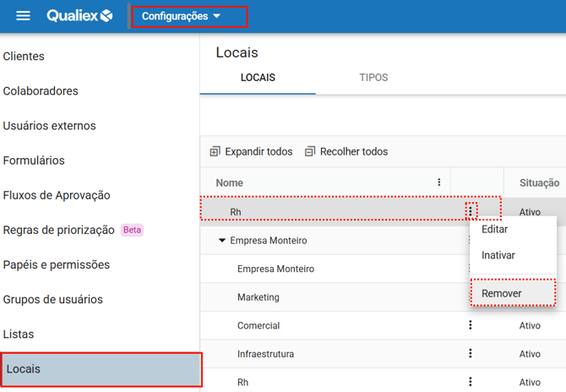Open three-dot menu for Infraestrutura row
This screenshot has width=566, height=392.
tap(471, 354)
